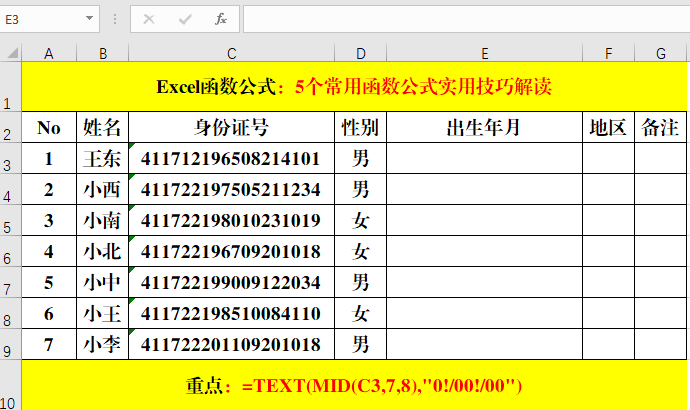Screen dimensions: 690x410
Task: Select row 6 header
Action: point(11,251)
